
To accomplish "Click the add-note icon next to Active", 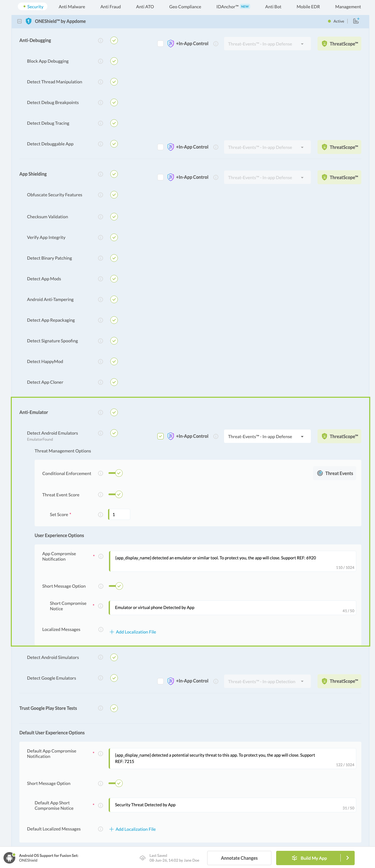I will tap(356, 21).
